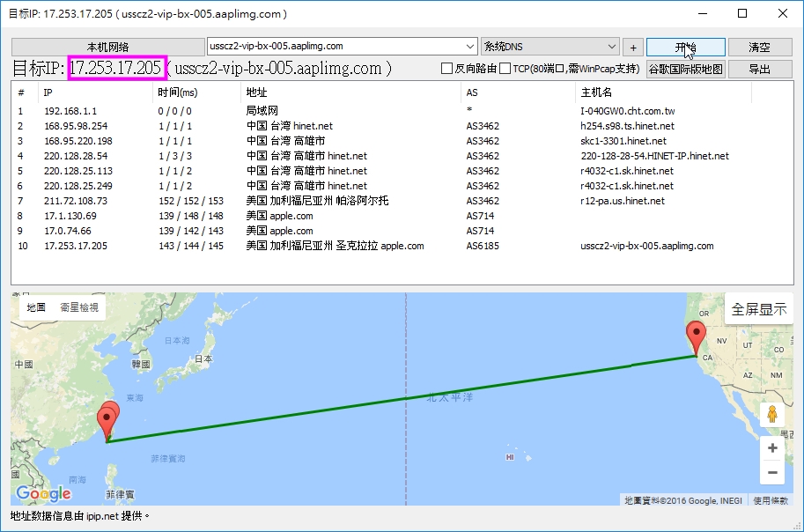Click the AS714 cell for 17.0.74.66
Screen dimensions: 804x532
480,231
